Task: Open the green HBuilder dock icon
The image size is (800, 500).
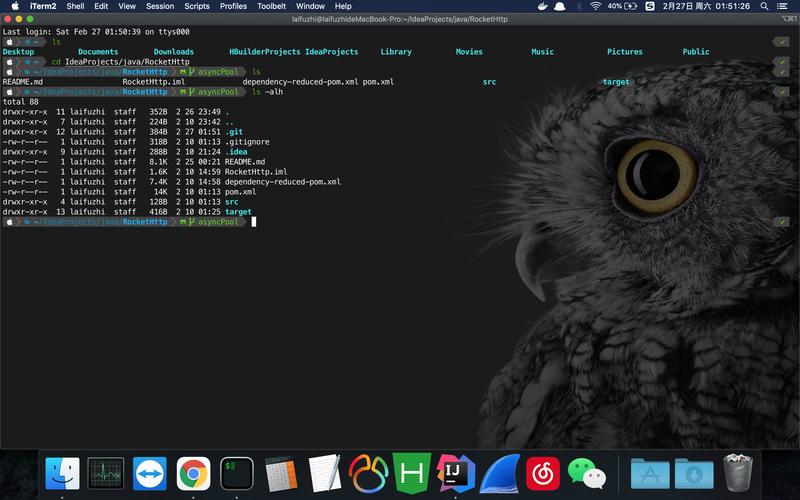Action: [x=411, y=473]
